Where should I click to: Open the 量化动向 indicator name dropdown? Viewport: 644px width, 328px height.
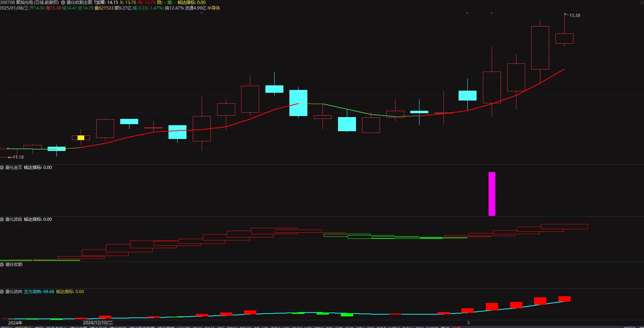[x=14, y=292]
